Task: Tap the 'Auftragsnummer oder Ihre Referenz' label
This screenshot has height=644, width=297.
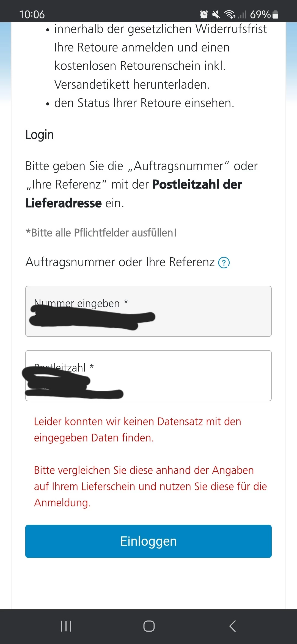Action: pos(120,262)
